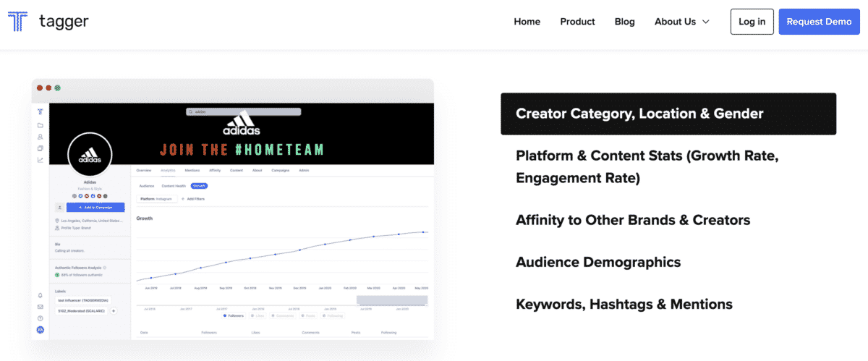Viewport: 868px width, 361px height.
Task: Go to the Product menu item
Action: (x=577, y=22)
